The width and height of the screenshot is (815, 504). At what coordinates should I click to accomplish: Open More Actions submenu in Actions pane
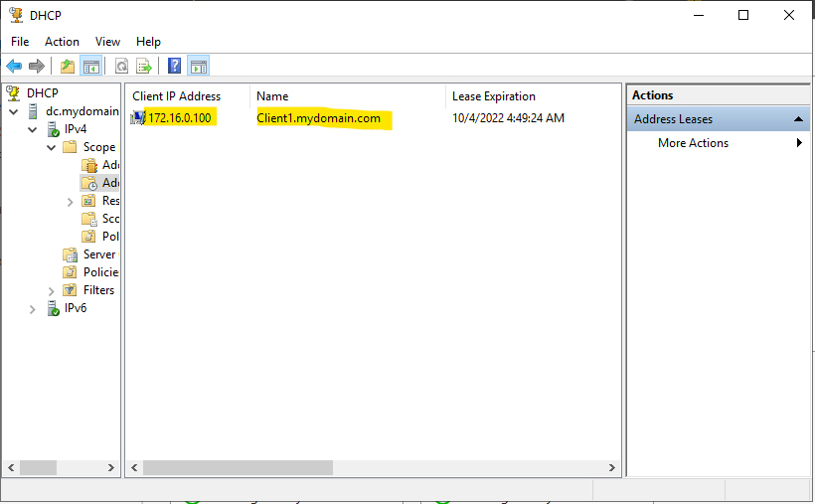tap(693, 143)
